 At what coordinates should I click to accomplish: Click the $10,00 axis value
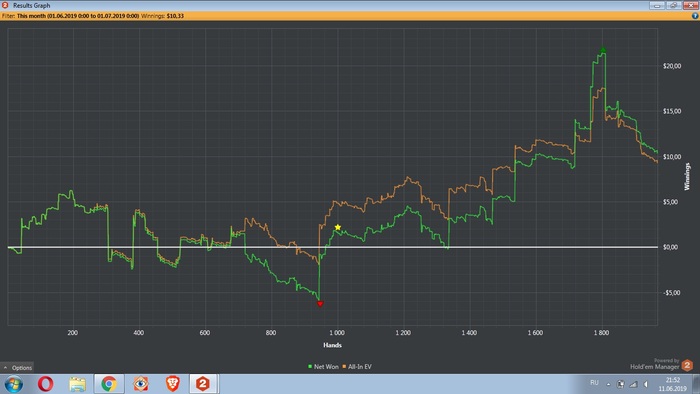click(x=672, y=157)
